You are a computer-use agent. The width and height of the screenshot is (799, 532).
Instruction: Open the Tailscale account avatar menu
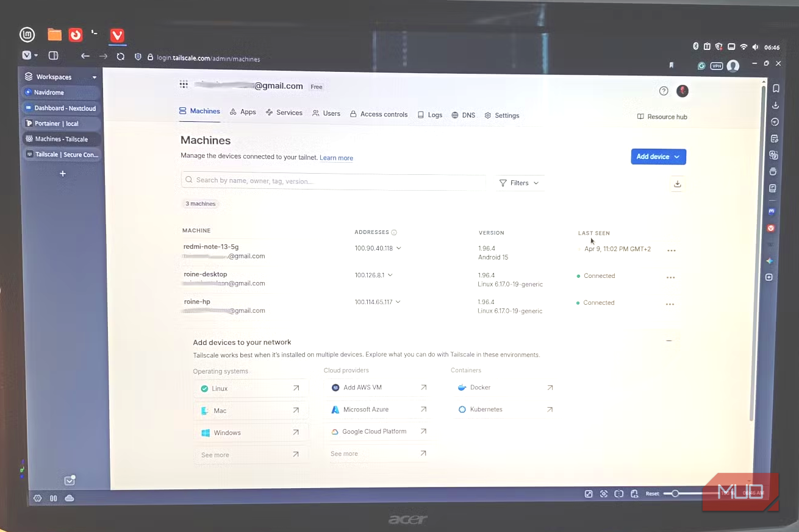683,91
